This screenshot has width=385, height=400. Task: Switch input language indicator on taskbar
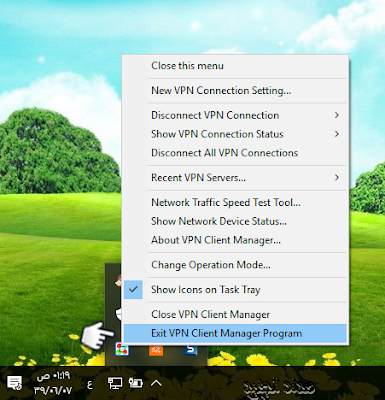pyautogui.click(x=90, y=385)
